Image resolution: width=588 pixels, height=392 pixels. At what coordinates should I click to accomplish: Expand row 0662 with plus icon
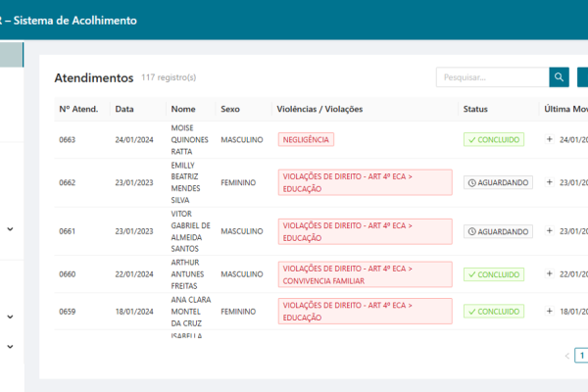(x=550, y=182)
